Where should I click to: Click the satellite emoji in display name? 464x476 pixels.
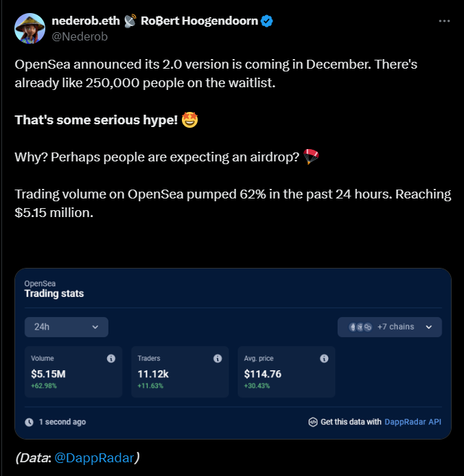tap(130, 21)
